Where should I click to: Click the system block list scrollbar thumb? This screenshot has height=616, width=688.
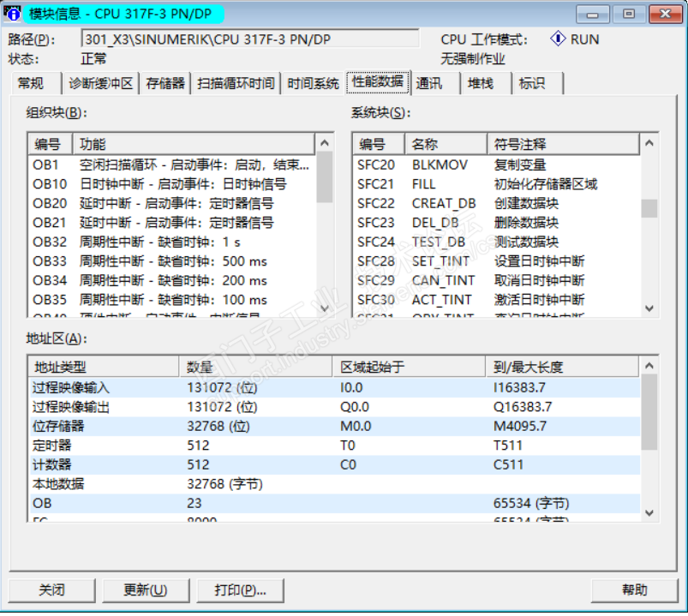pyautogui.click(x=649, y=208)
